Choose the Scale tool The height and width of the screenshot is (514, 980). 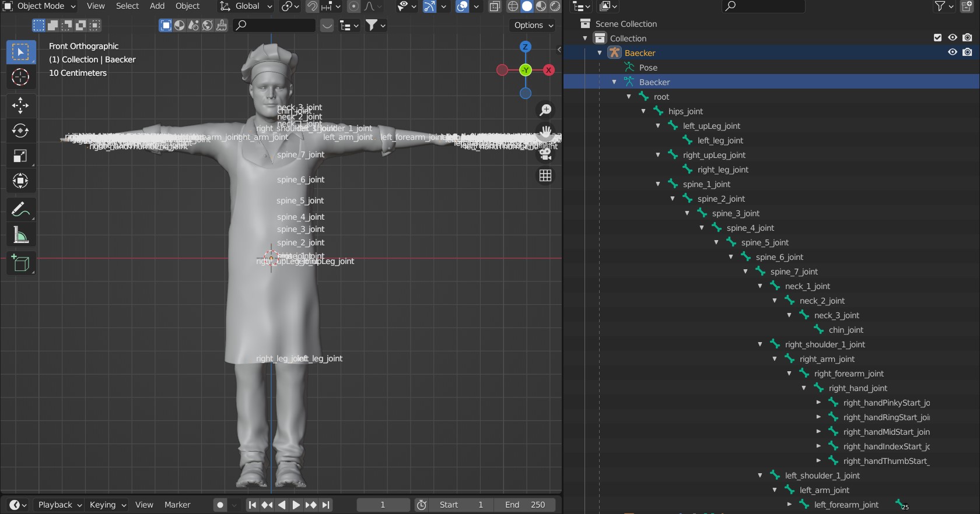coord(20,156)
